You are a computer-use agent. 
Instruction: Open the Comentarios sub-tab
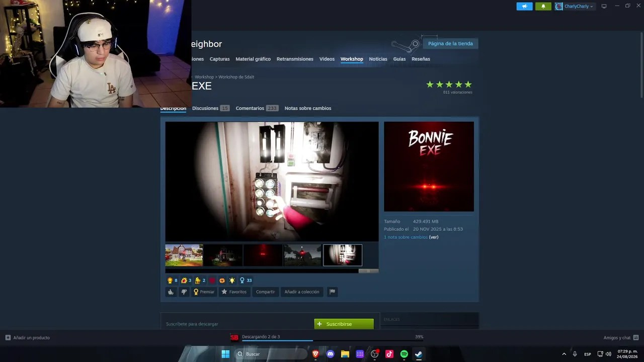[x=257, y=108]
